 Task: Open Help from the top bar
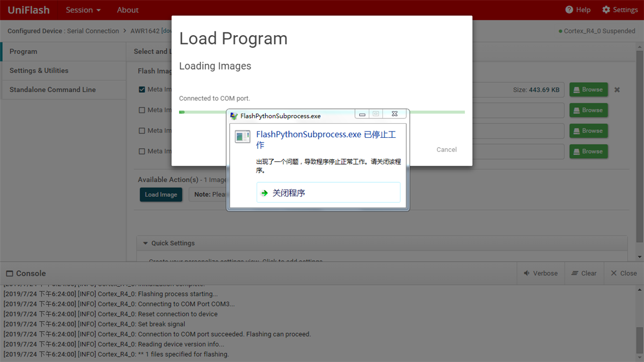pos(578,10)
